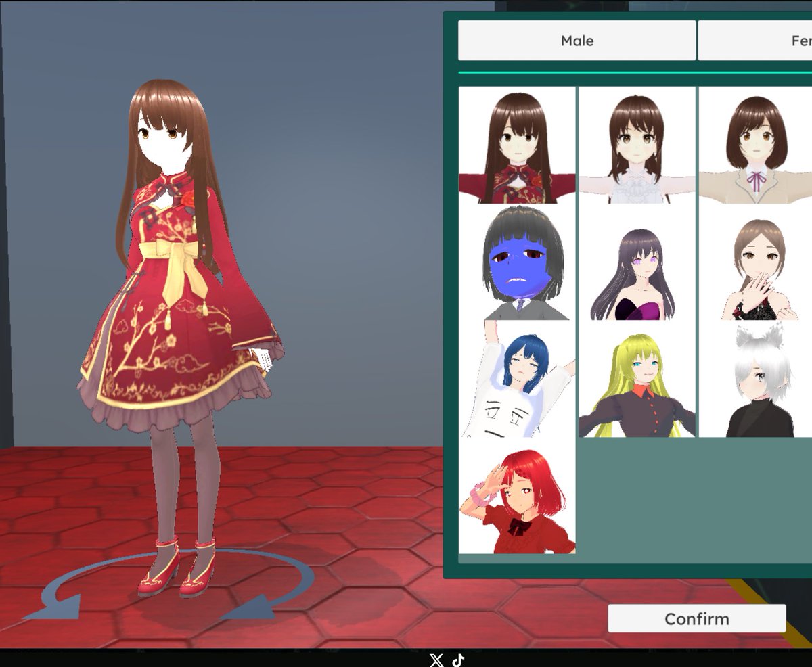Open the TikTok social icon

458,660
